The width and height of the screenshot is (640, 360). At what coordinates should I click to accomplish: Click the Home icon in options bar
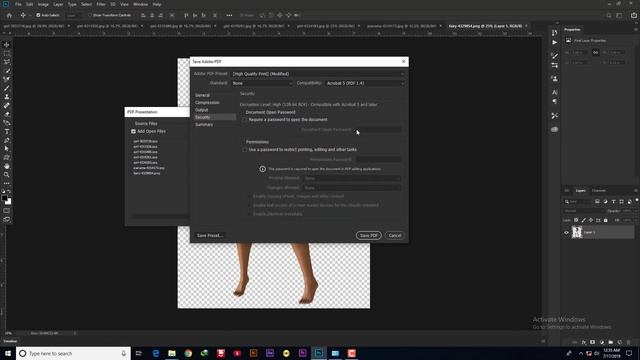coord(9,15)
